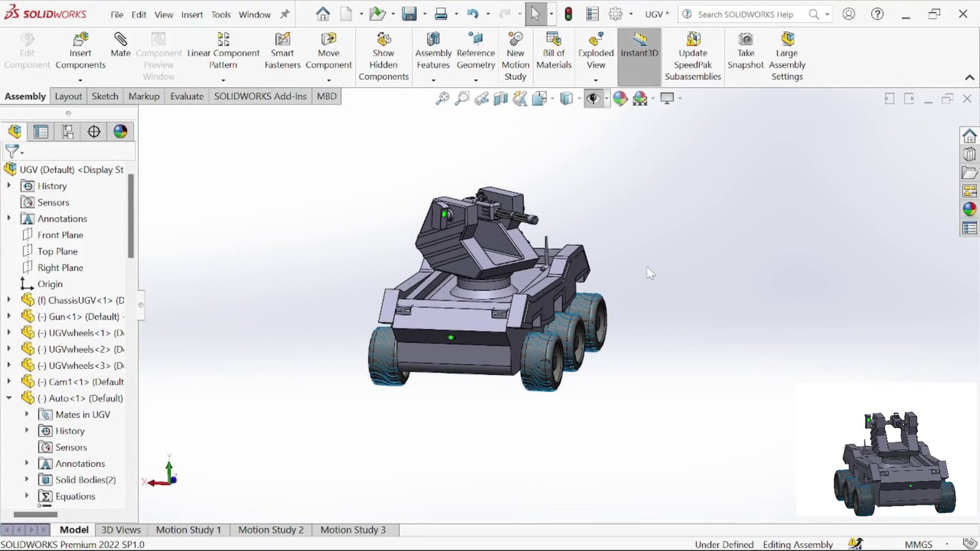Expand the Annotations folder under UGV
This screenshot has width=980, height=551.
point(9,218)
